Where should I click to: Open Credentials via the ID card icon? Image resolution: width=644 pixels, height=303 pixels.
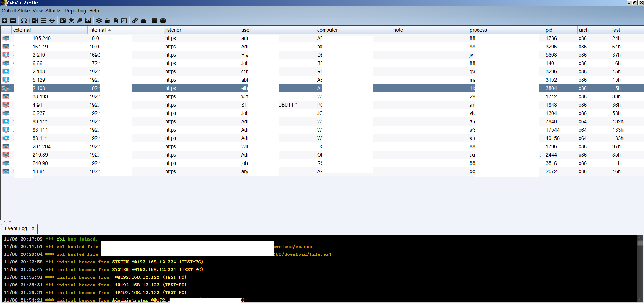(63, 21)
